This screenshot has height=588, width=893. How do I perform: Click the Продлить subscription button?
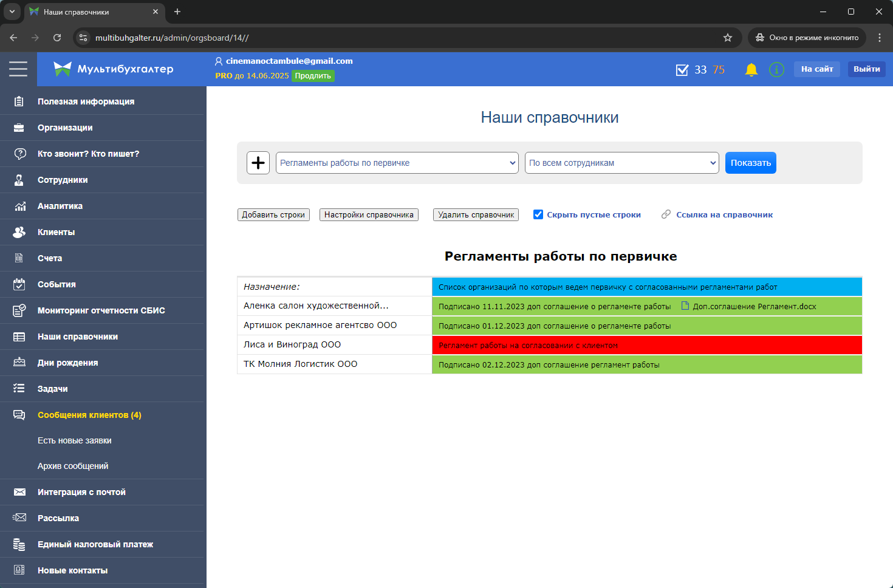[313, 76]
